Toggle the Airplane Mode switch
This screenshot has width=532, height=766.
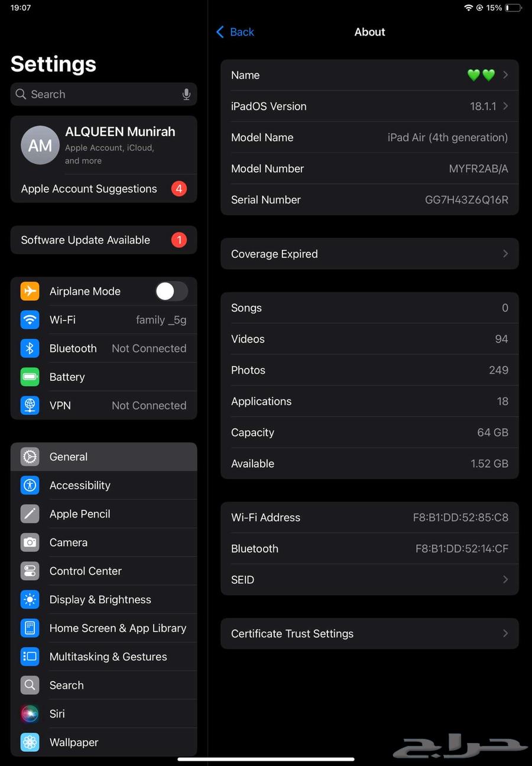pyautogui.click(x=171, y=291)
